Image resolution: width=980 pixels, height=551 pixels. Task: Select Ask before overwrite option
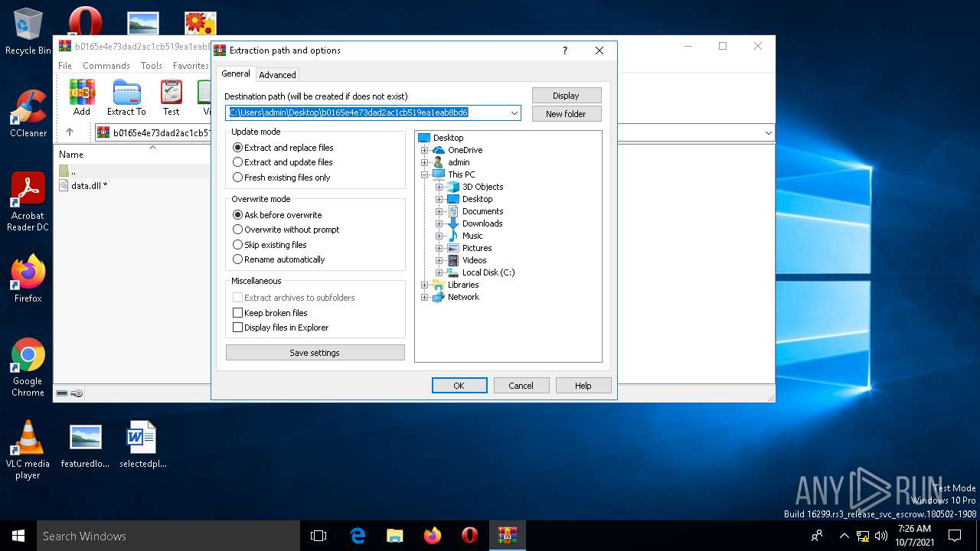tap(277, 215)
